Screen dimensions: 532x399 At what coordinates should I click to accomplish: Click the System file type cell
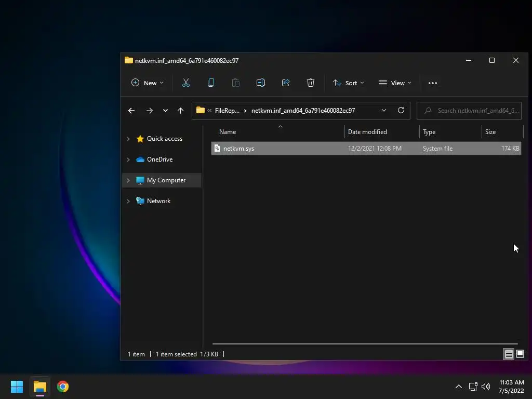pos(437,149)
